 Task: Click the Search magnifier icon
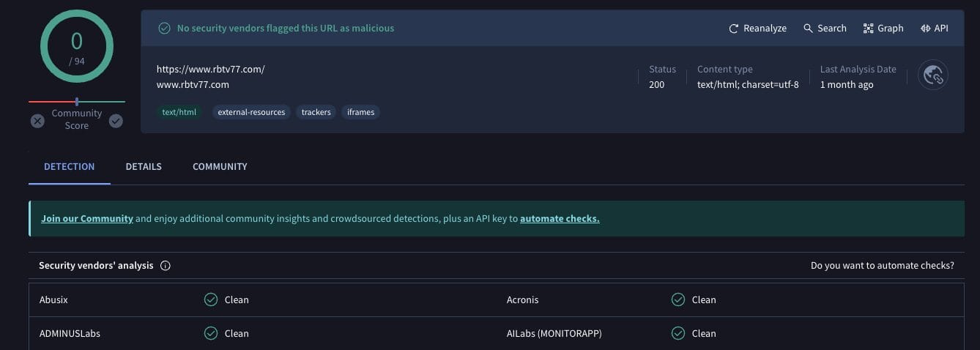click(808, 29)
